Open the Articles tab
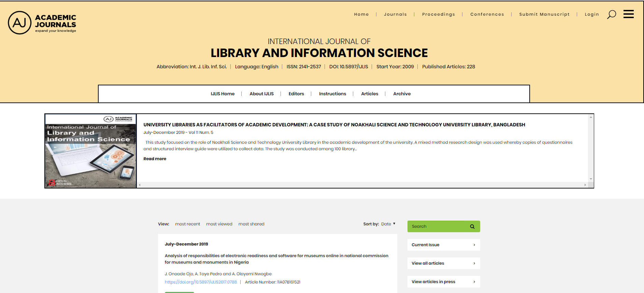 point(370,94)
